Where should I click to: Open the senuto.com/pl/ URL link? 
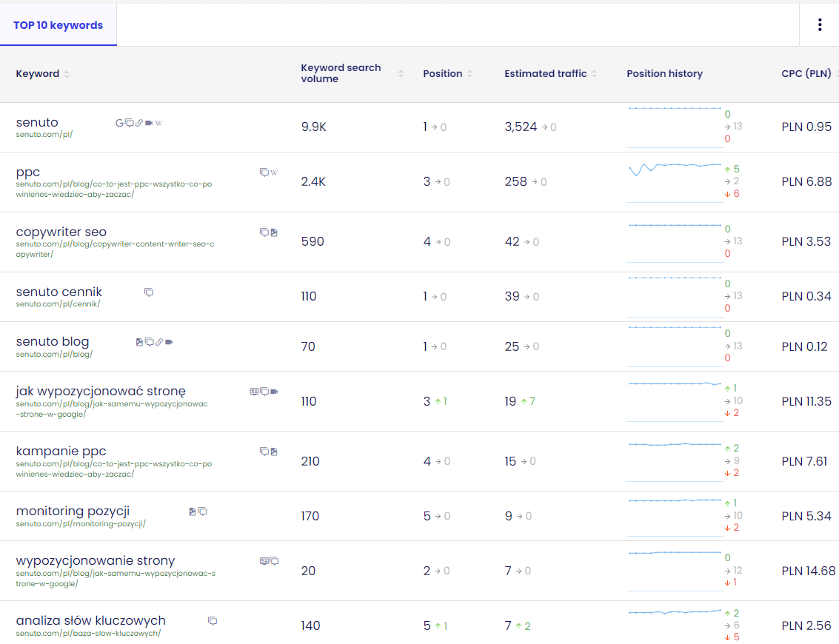click(44, 135)
